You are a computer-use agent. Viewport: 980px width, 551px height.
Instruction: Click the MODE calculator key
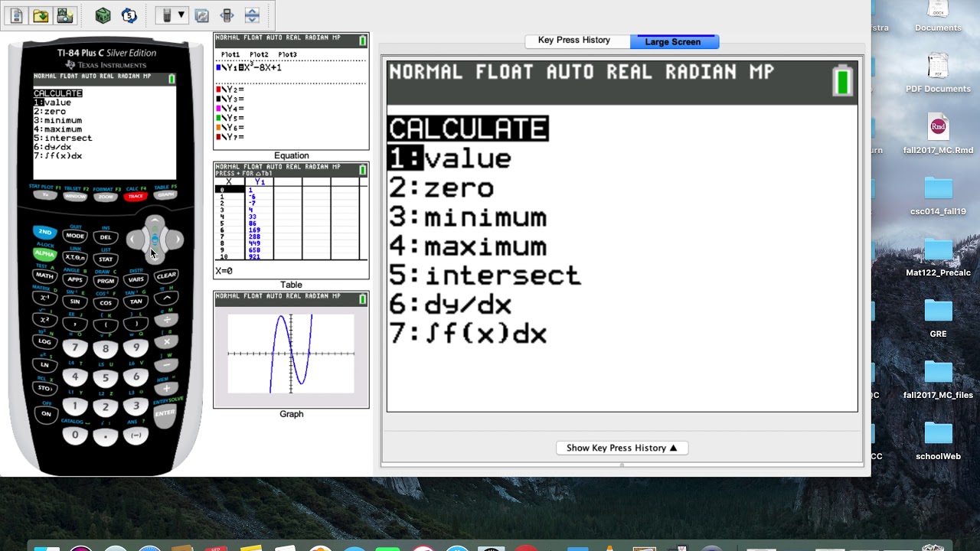click(75, 236)
